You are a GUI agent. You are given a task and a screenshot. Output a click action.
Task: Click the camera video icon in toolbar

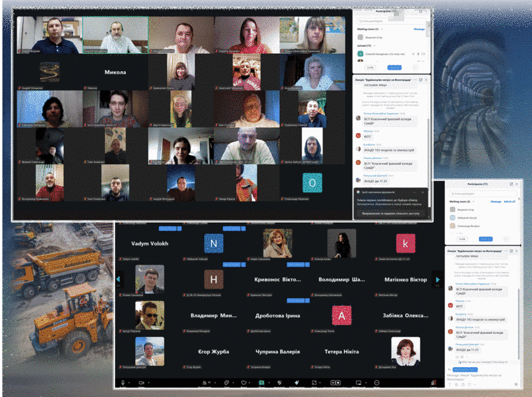point(141,383)
